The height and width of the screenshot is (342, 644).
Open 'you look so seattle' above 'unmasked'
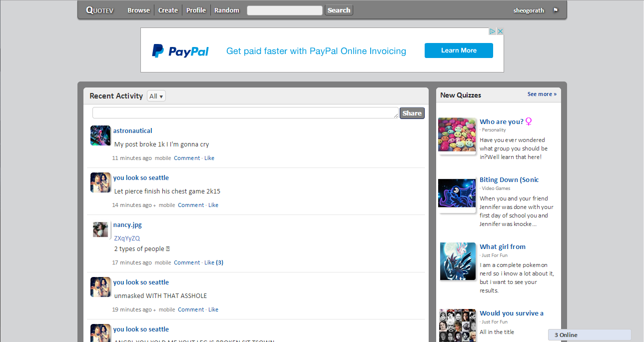coord(141,282)
